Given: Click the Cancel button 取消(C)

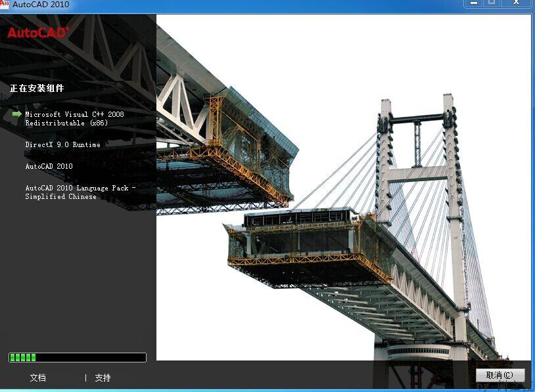Looking at the screenshot, I should pos(500,376).
